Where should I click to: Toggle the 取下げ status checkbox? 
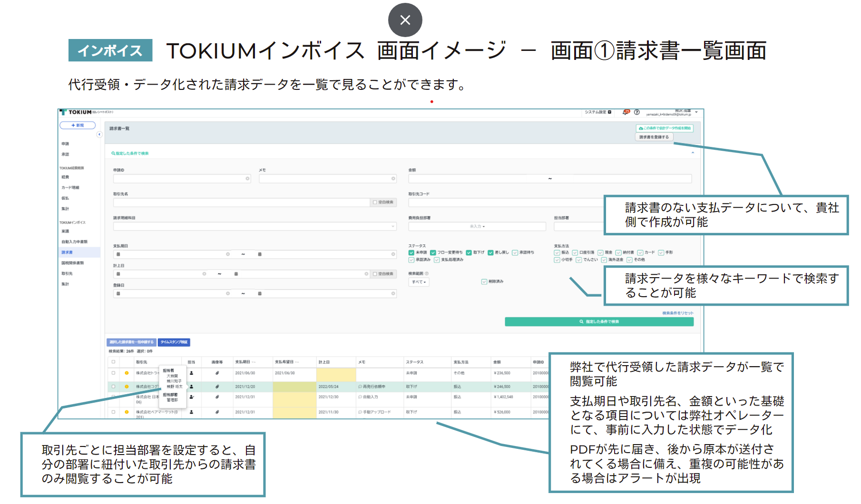click(469, 252)
